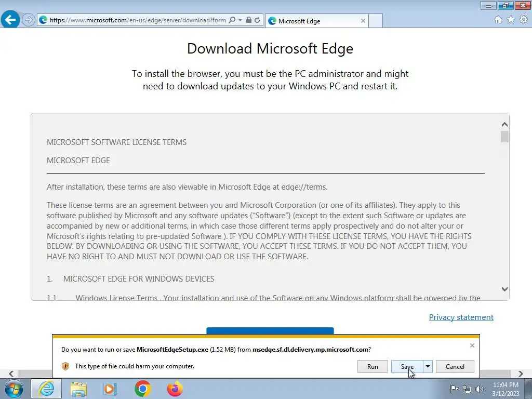Open the Windows Start menu
This screenshot has width=532, height=399.
point(14,389)
